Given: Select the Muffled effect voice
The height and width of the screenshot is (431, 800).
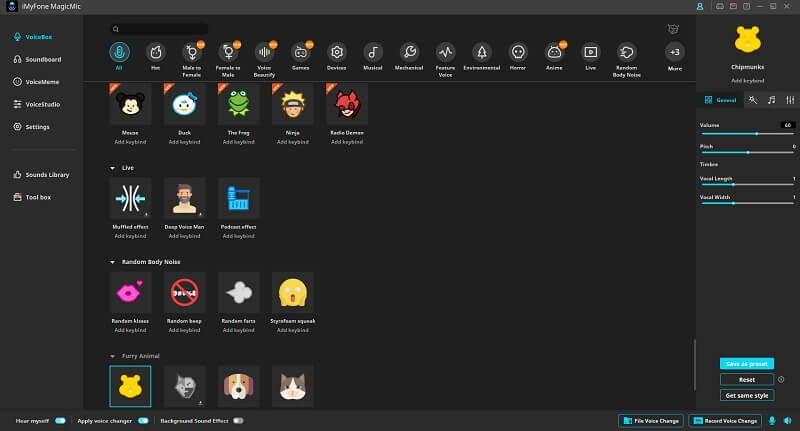Looking at the screenshot, I should pyautogui.click(x=130, y=198).
